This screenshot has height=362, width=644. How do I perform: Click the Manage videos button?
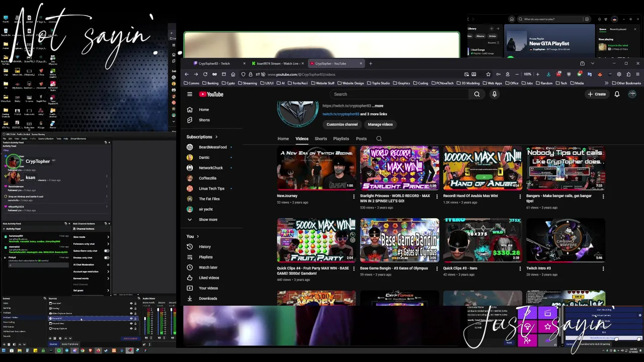(380, 124)
